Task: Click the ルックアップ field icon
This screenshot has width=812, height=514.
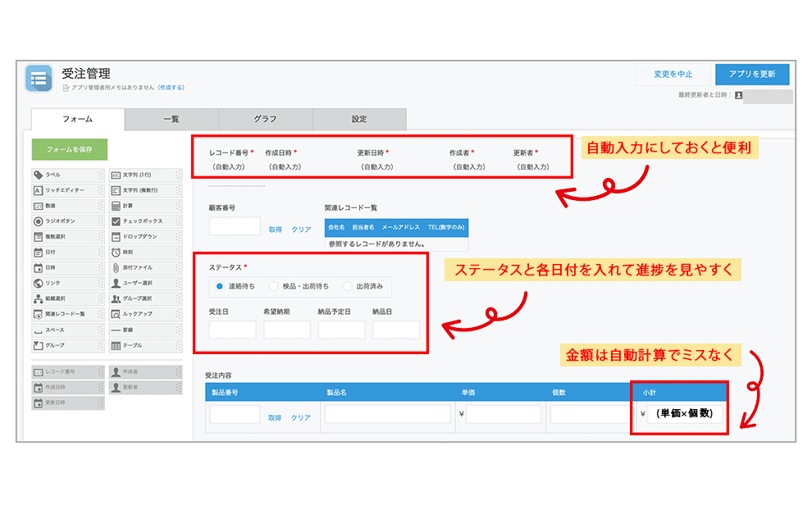Action: click(116, 314)
